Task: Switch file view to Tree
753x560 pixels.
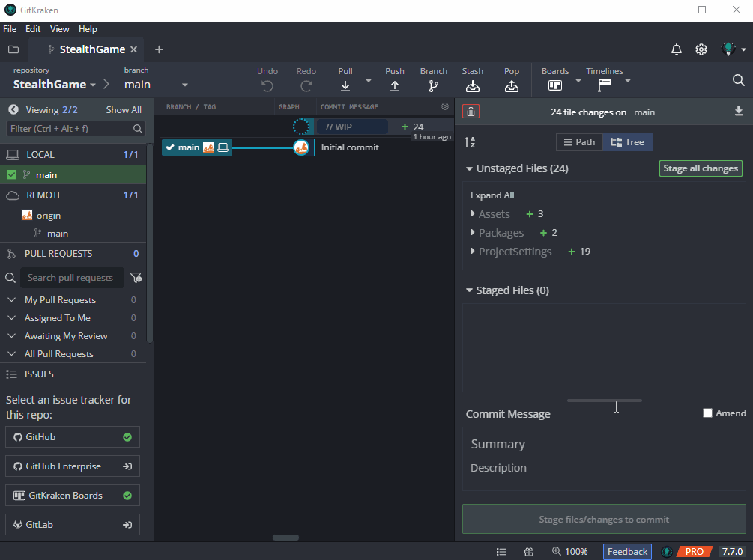Action: point(627,142)
